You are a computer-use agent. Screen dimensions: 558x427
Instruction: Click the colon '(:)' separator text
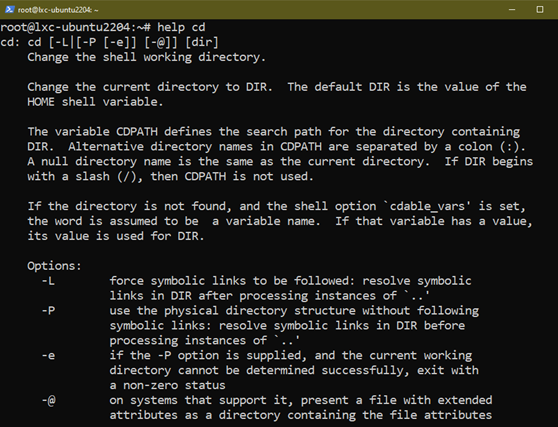(x=512, y=147)
